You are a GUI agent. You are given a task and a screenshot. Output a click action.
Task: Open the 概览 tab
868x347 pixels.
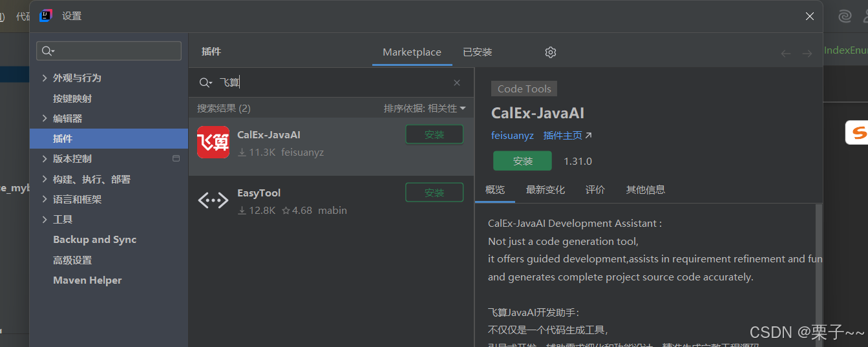pos(495,190)
